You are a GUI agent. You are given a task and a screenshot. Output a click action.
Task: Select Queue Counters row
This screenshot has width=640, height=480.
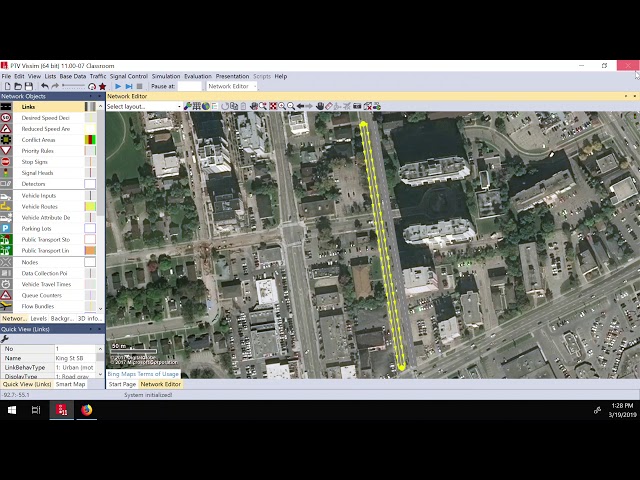click(x=48, y=295)
